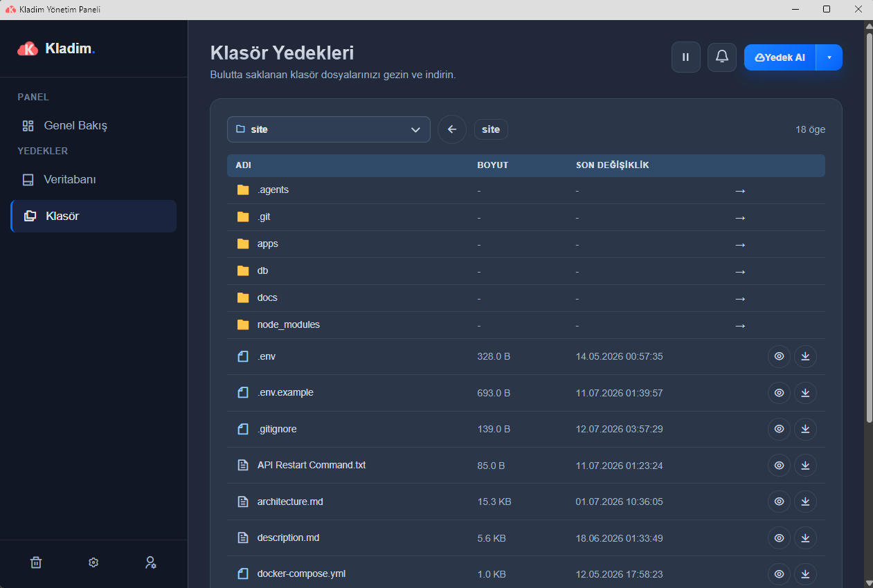Click the site breadcrumb chip
Image resolution: width=873 pixels, height=588 pixels.
point(491,129)
